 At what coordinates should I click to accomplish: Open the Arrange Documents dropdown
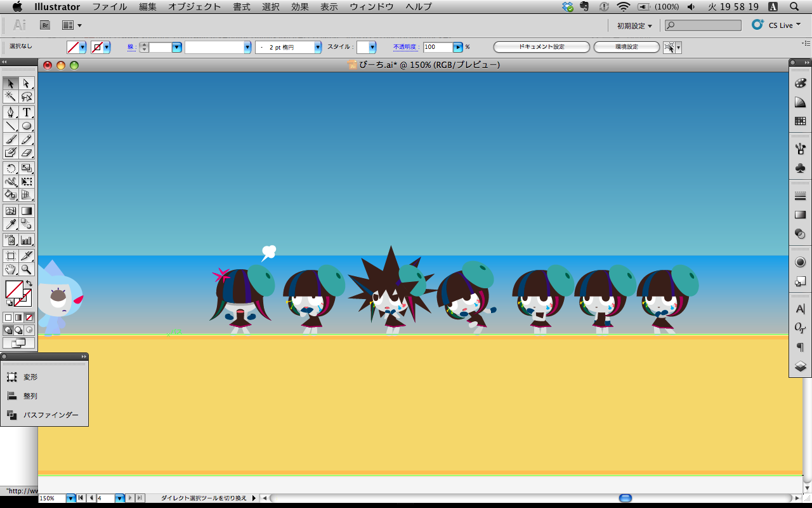pyautogui.click(x=72, y=25)
